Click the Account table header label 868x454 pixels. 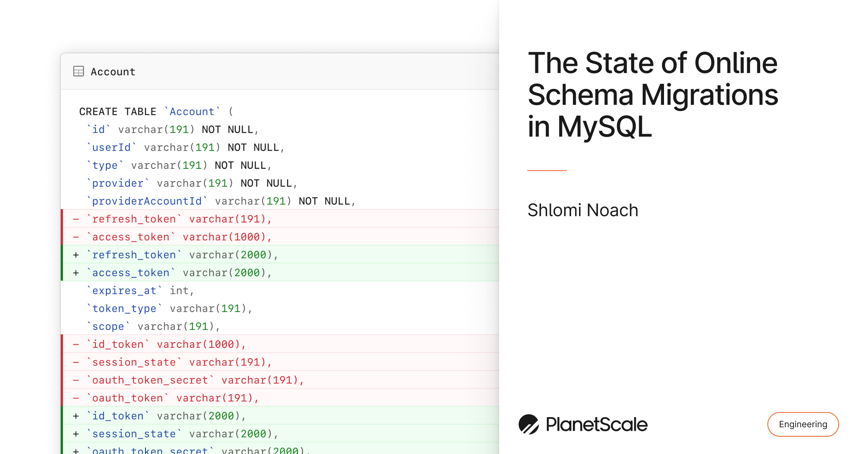tap(113, 72)
